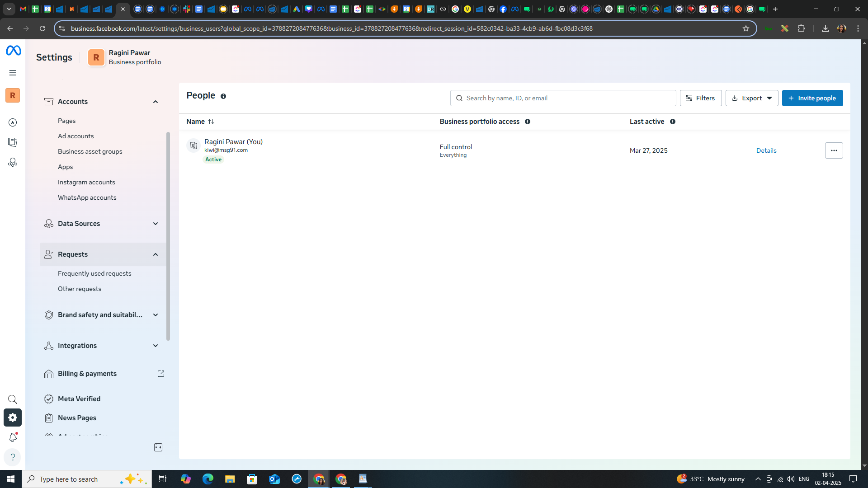
Task: Open Ad accounts menu item
Action: pyautogui.click(x=76, y=136)
